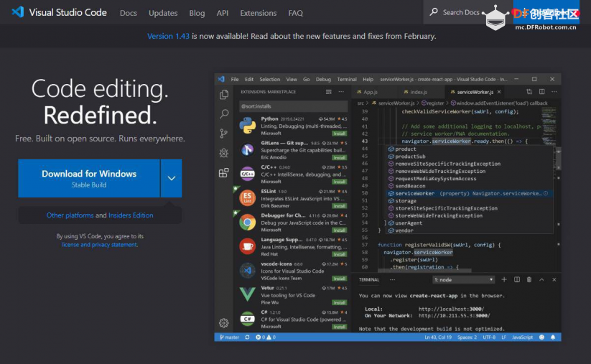Click the open changes icon in editor toolbar

click(x=529, y=92)
